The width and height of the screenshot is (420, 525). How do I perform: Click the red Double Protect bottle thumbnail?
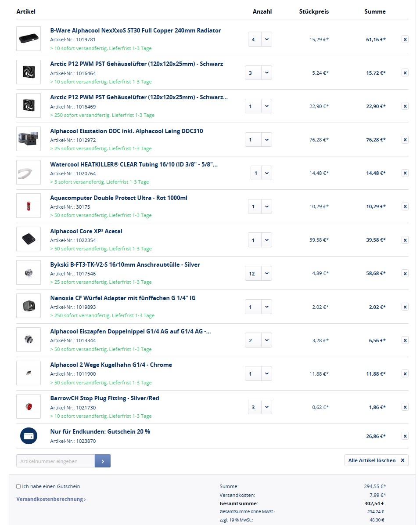pos(29,206)
